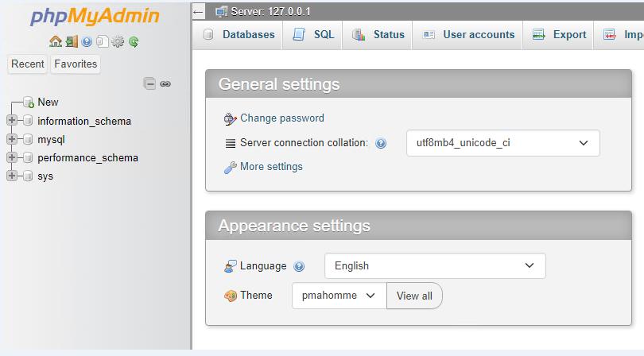Open navigation panel settings via the gear icon
The width and height of the screenshot is (644, 356).
click(x=118, y=41)
